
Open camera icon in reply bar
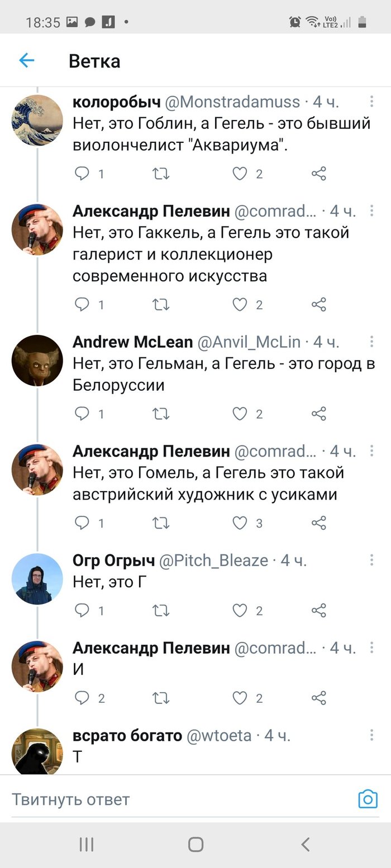click(x=368, y=799)
